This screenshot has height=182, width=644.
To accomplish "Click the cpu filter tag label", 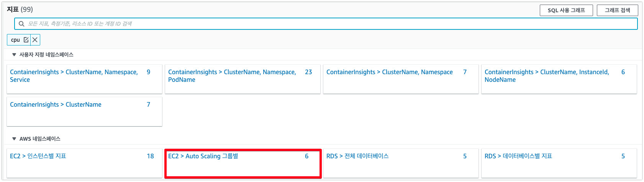I will coord(15,40).
